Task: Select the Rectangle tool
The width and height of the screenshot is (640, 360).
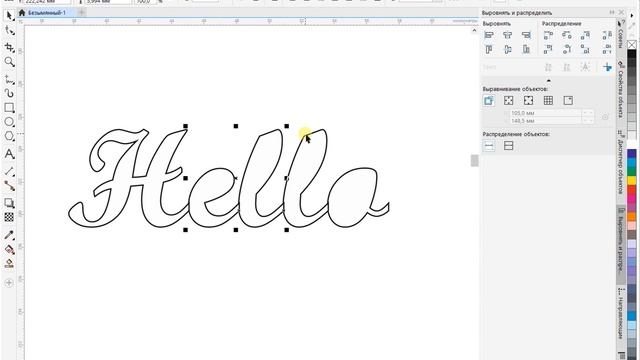Action: tap(9, 108)
